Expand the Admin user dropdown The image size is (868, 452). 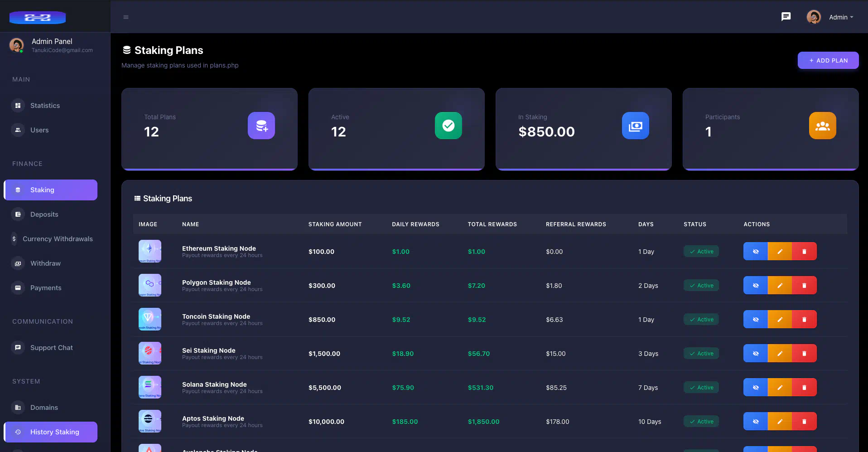[x=840, y=17]
